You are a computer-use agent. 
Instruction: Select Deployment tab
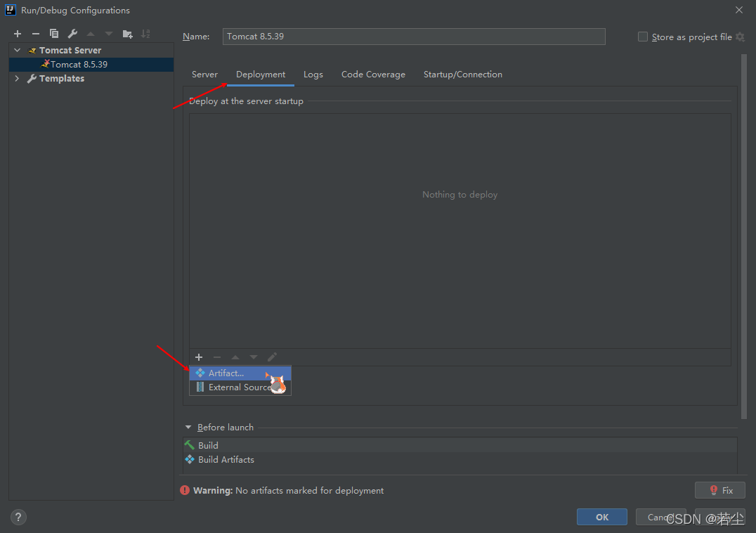point(261,75)
